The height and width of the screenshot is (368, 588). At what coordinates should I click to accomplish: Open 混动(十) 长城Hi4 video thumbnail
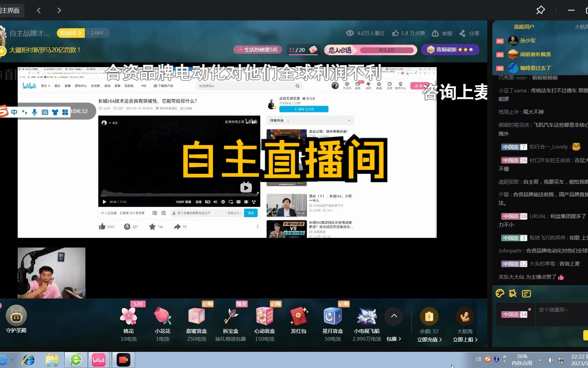[287, 205]
